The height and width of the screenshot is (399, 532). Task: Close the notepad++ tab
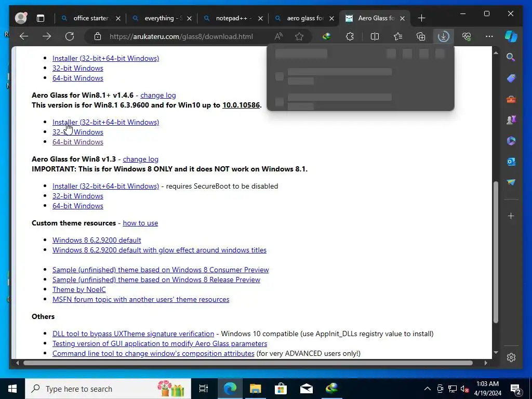(x=261, y=18)
